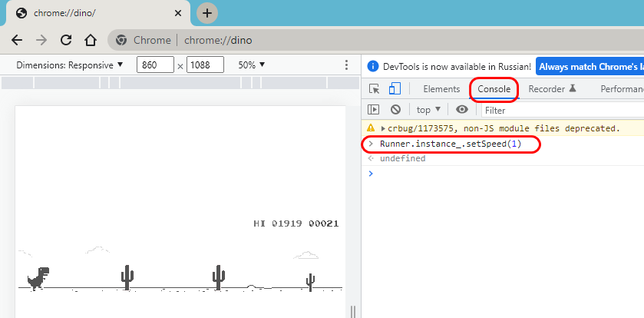Click the height field showing 1088
The width and height of the screenshot is (644, 318).
[x=205, y=65]
